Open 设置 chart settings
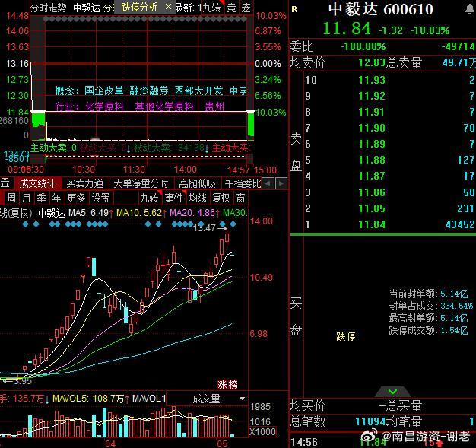 click(x=101, y=198)
